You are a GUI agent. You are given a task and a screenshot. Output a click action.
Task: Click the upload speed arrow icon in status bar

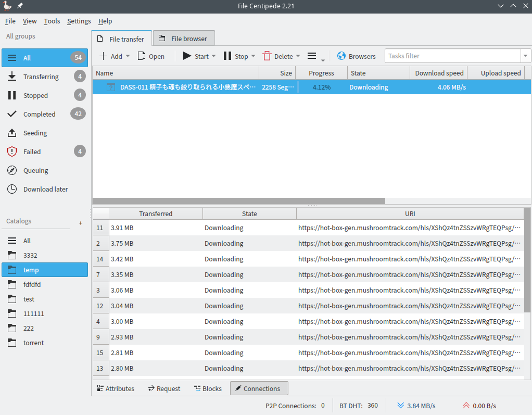coord(466,406)
